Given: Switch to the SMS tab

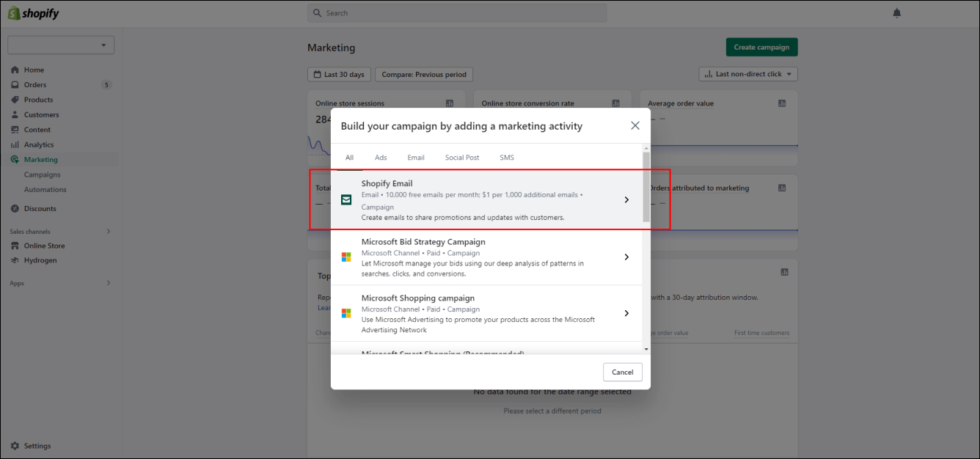Looking at the screenshot, I should pos(507,158).
